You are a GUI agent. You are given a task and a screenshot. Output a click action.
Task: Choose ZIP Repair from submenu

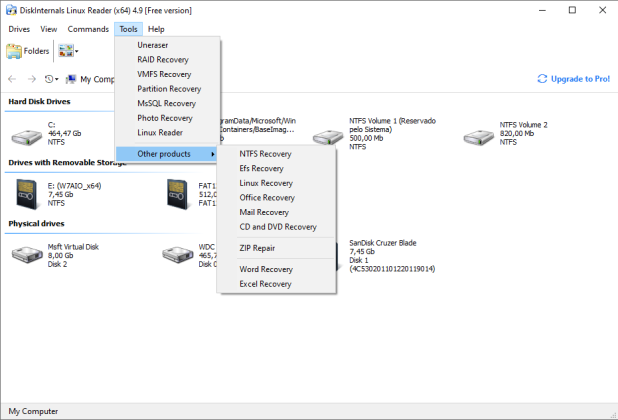[277, 248]
